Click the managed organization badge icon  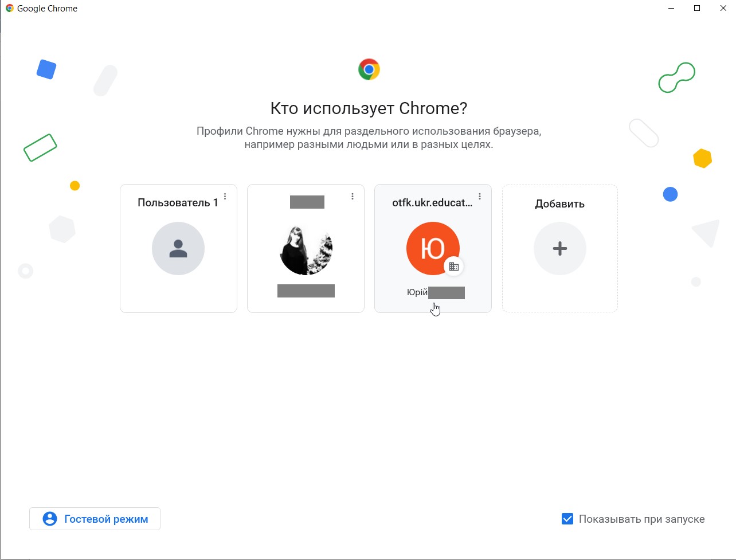pos(453,267)
